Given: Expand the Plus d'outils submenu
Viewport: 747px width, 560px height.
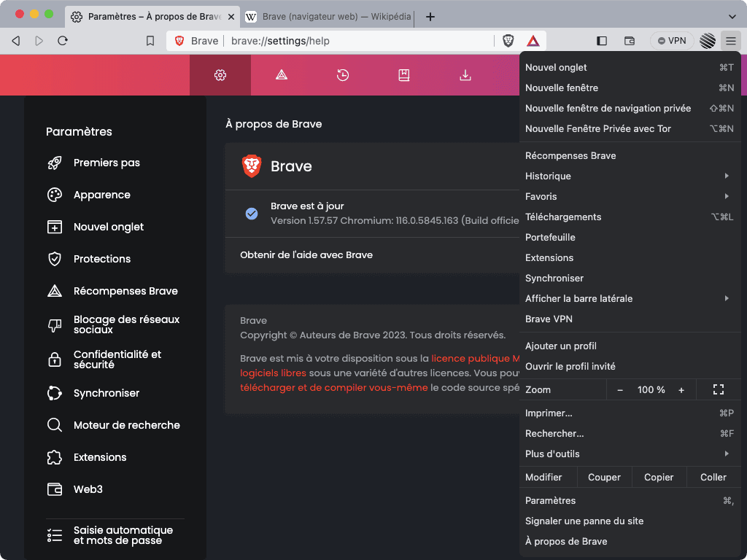Looking at the screenshot, I should [x=629, y=454].
